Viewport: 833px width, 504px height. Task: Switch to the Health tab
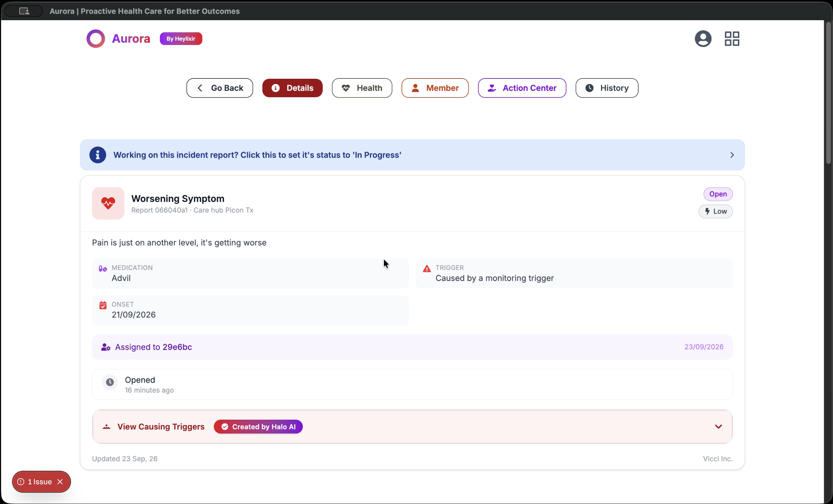[x=362, y=88]
